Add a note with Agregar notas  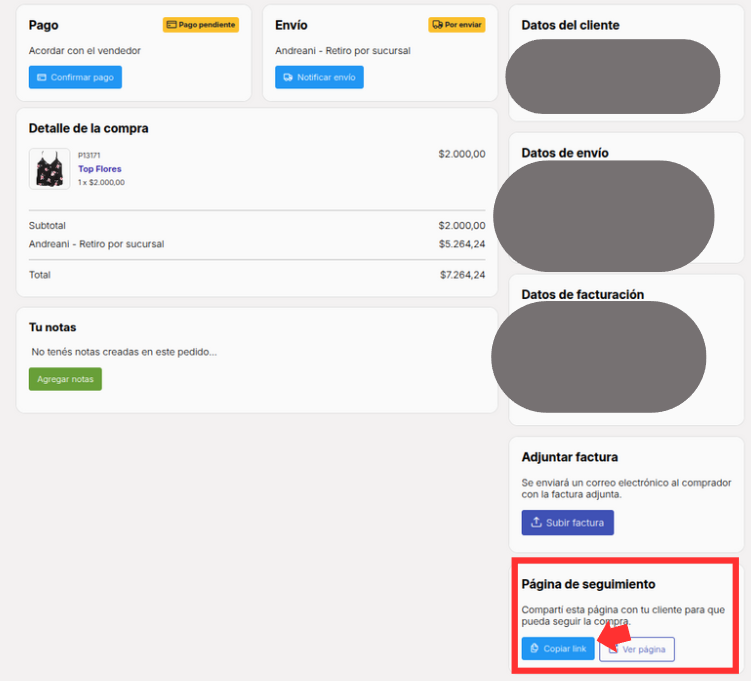65,379
